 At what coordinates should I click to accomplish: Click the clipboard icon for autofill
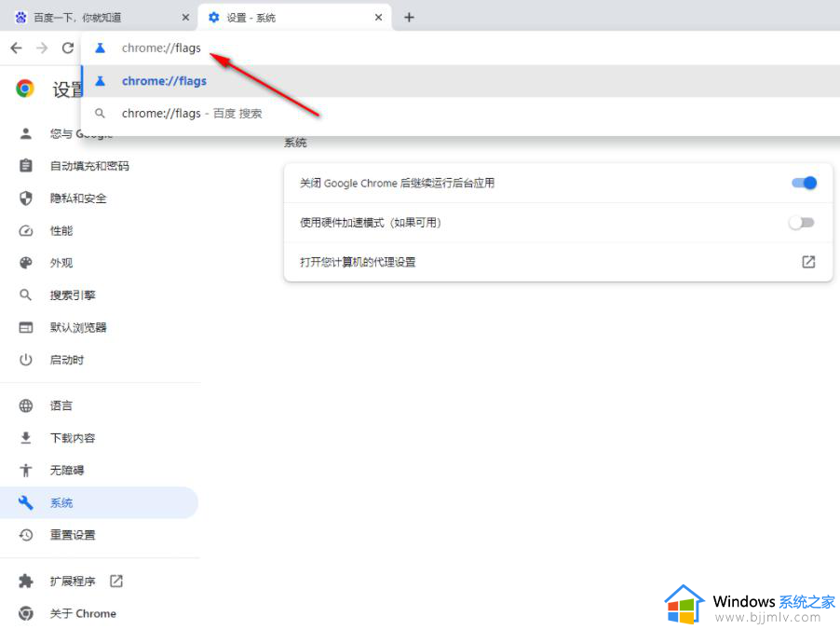(26, 166)
